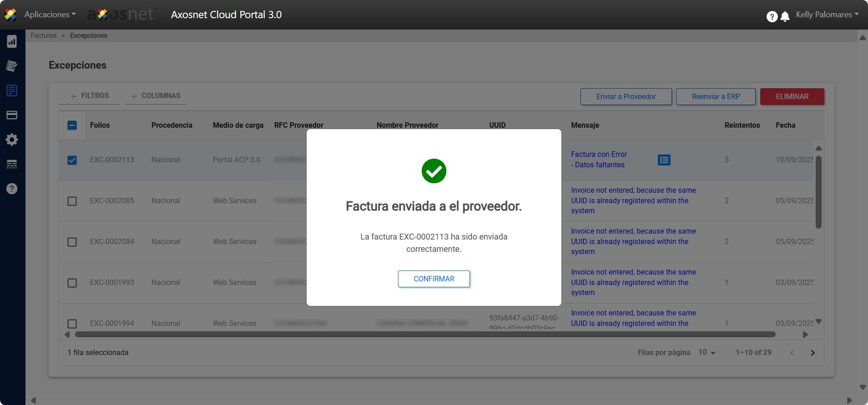Click the notifications bell icon
The height and width of the screenshot is (405, 868).
point(785,17)
